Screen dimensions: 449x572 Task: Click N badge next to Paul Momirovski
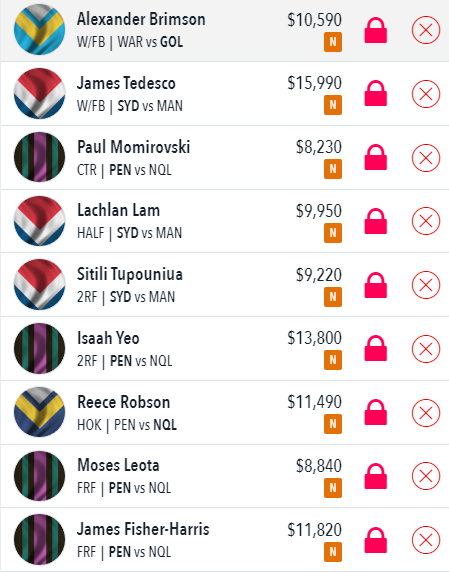click(333, 169)
